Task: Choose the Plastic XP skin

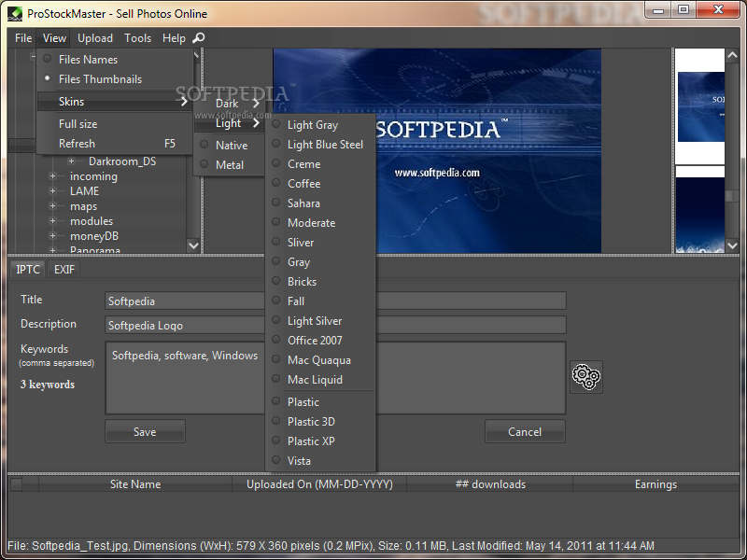Action: pyautogui.click(x=320, y=441)
